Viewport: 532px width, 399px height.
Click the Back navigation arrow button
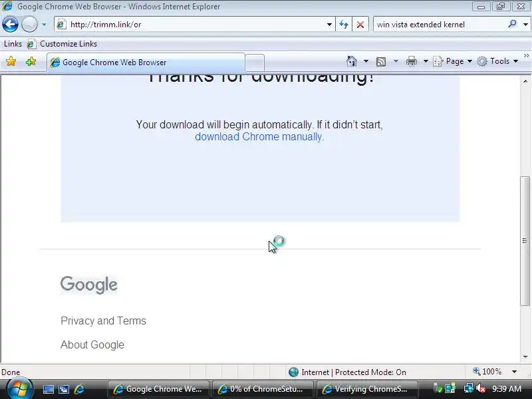10,25
